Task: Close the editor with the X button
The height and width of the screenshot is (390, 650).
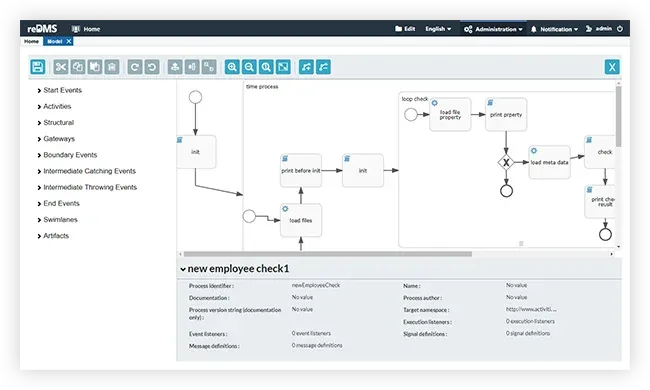Action: pyautogui.click(x=612, y=67)
